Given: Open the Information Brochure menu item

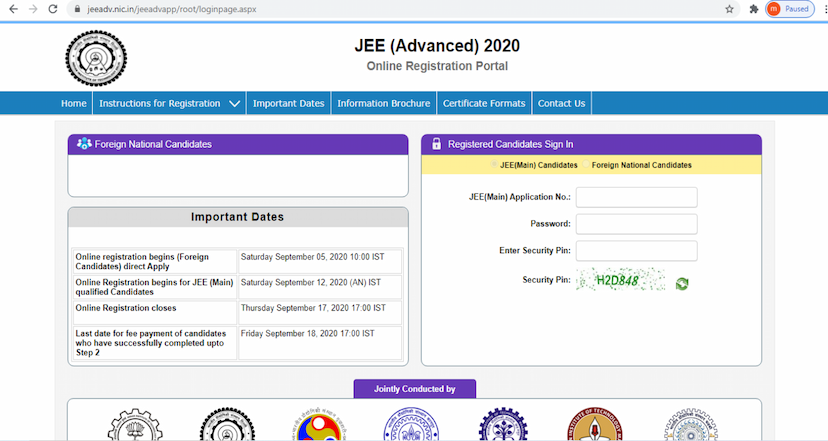Looking at the screenshot, I should click(x=384, y=103).
